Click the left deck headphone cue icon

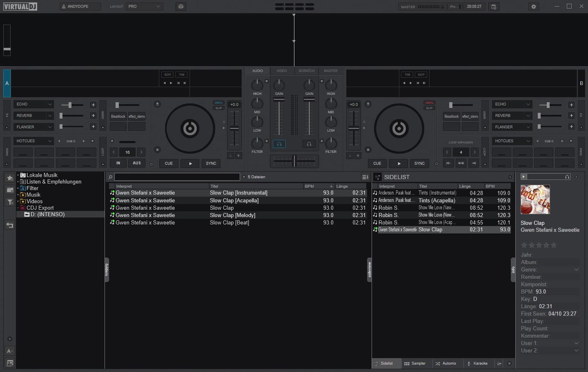point(279,144)
